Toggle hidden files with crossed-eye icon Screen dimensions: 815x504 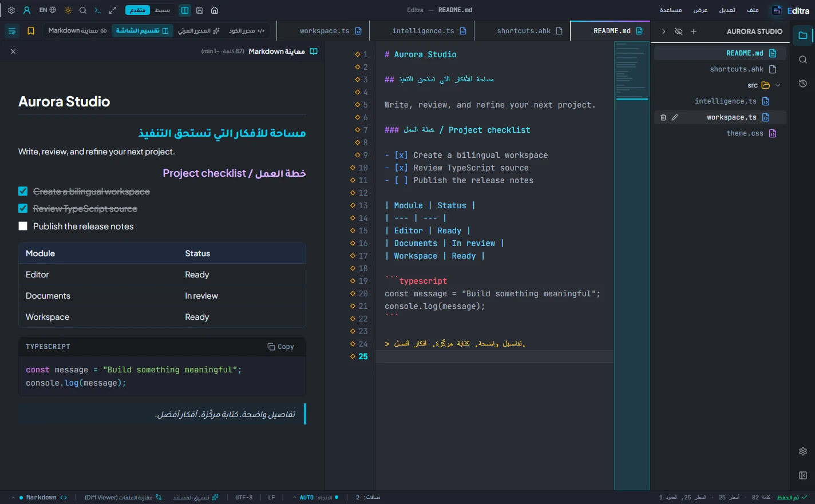679,31
